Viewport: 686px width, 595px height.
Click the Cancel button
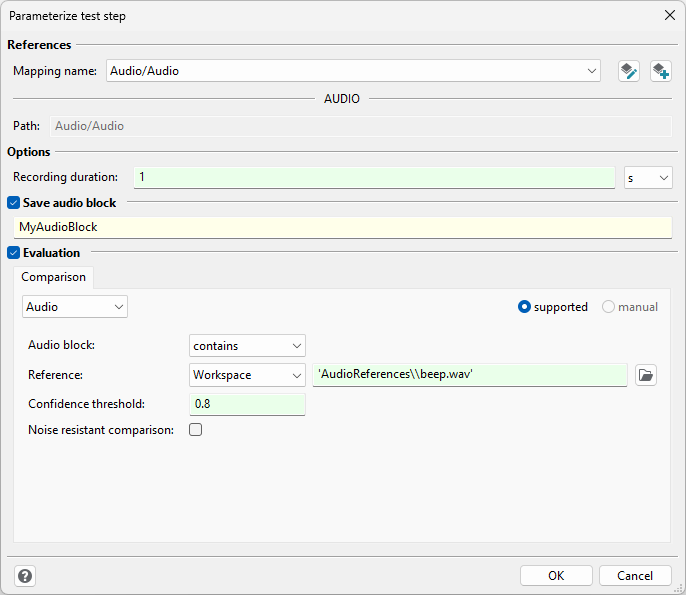click(x=635, y=575)
